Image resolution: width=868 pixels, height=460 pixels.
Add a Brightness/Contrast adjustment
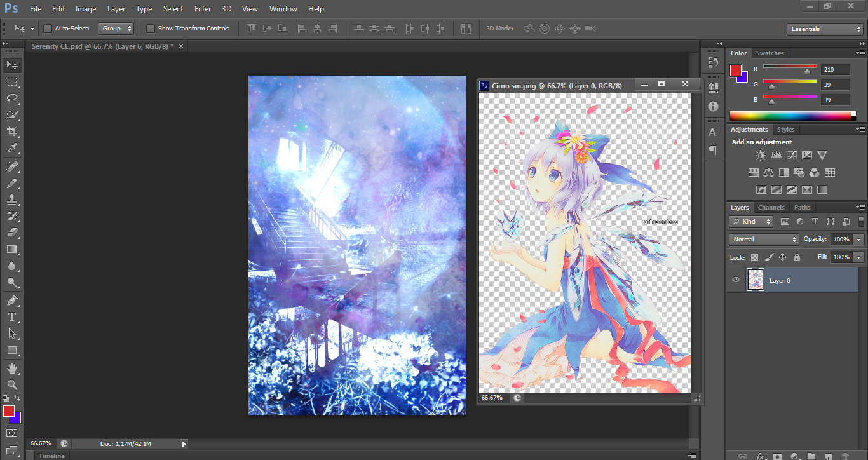coord(761,155)
